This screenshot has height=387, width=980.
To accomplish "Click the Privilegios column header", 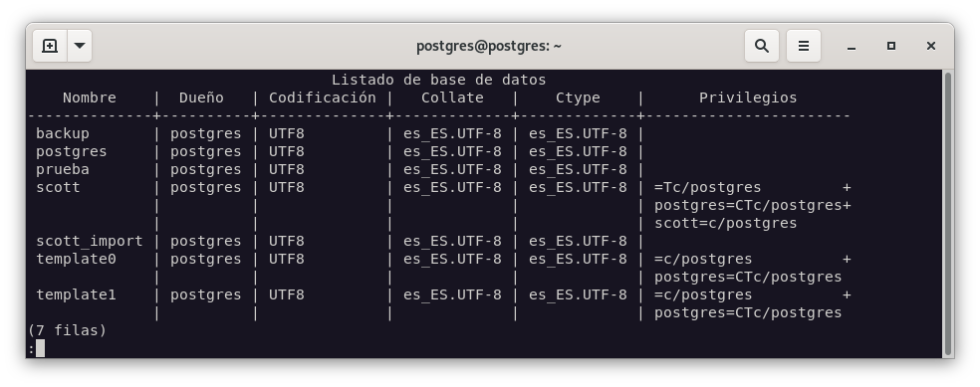I will point(748,98).
